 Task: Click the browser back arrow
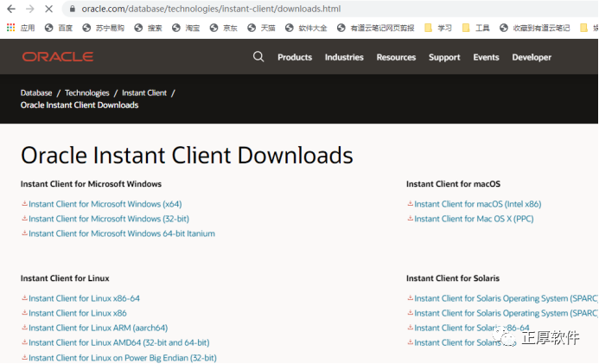(x=11, y=9)
